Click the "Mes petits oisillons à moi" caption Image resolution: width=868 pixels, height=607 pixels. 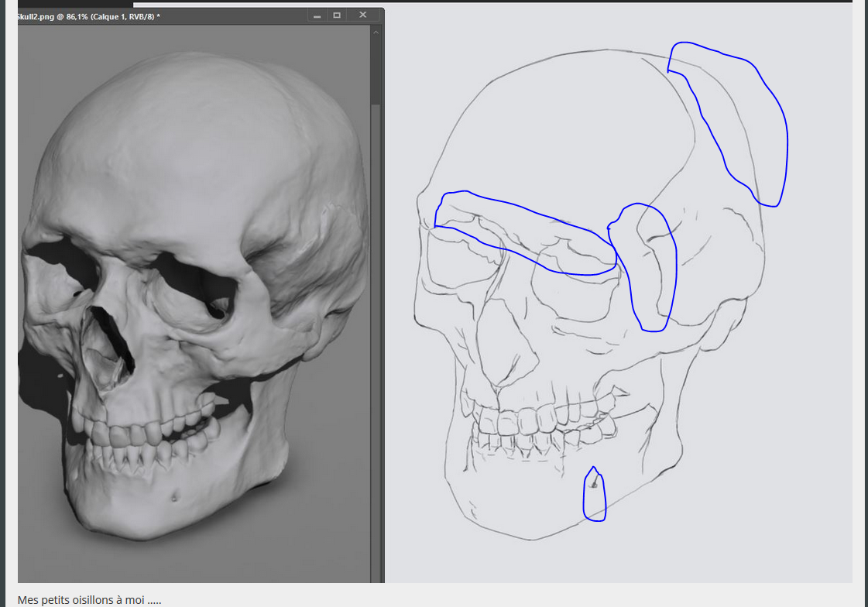(x=90, y=600)
